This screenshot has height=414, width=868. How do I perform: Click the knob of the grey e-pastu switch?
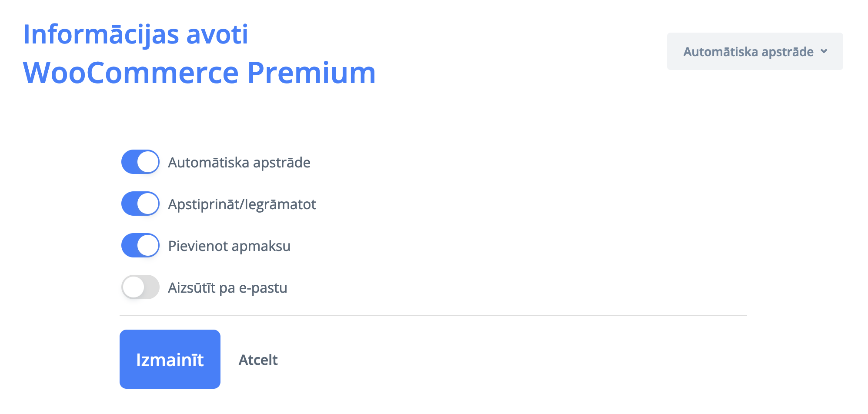point(133,287)
